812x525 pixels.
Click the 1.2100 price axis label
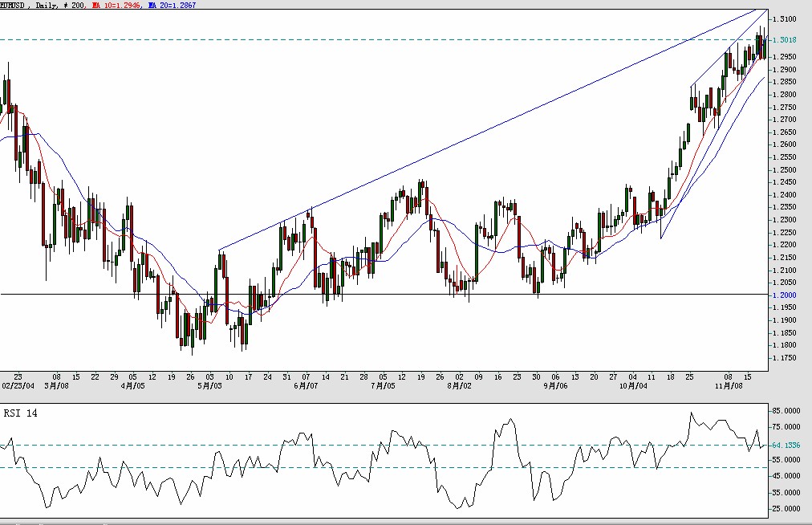click(785, 270)
